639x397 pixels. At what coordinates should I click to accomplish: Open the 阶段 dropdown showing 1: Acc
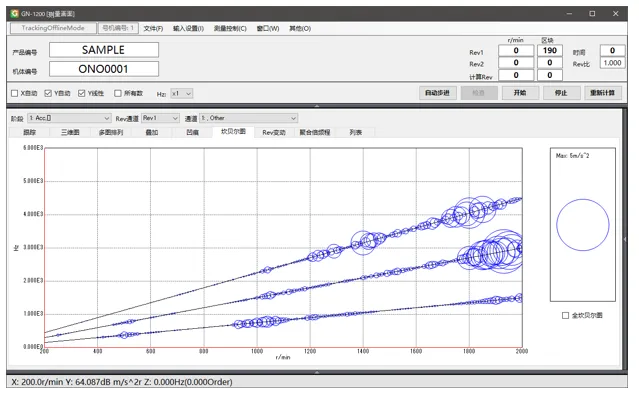tap(69, 118)
